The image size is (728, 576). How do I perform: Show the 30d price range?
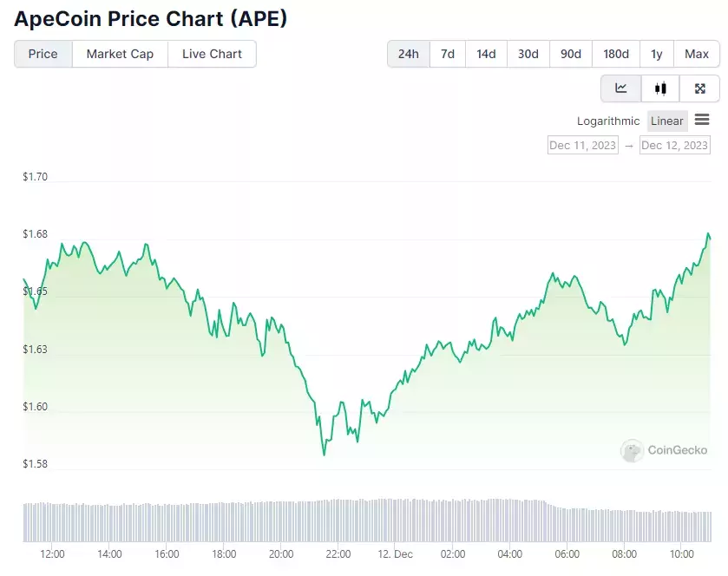click(528, 54)
